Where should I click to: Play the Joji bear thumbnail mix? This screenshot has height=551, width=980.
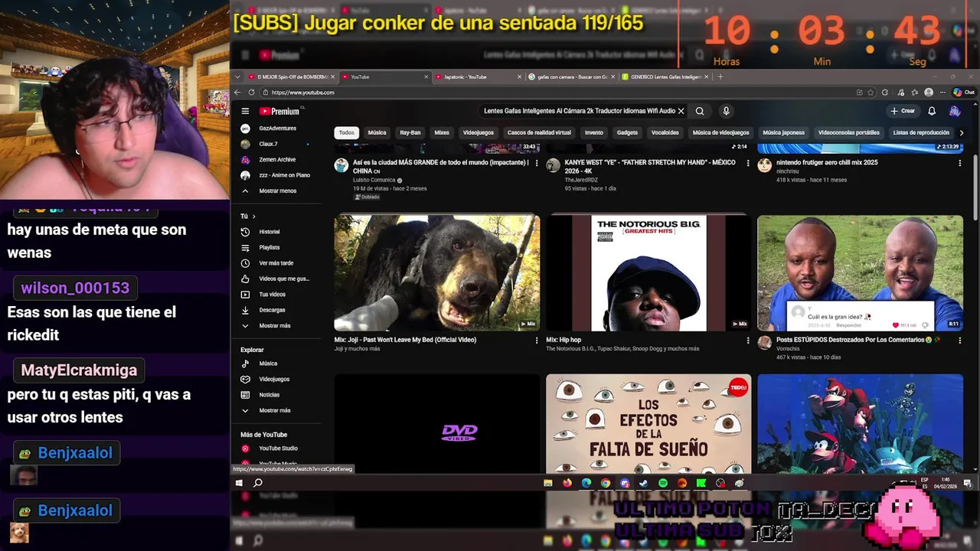tap(437, 272)
